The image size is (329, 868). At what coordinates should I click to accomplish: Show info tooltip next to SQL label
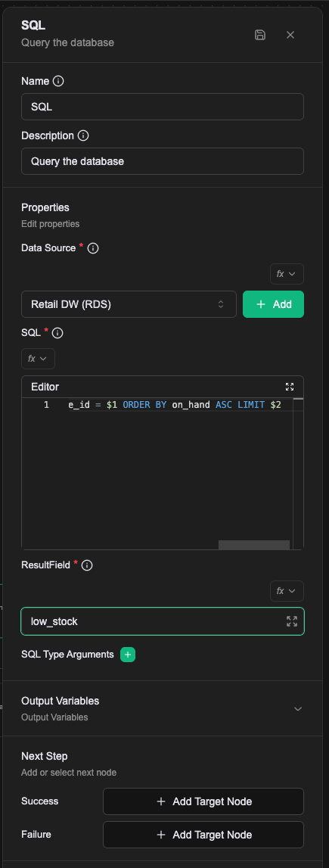pos(57,333)
